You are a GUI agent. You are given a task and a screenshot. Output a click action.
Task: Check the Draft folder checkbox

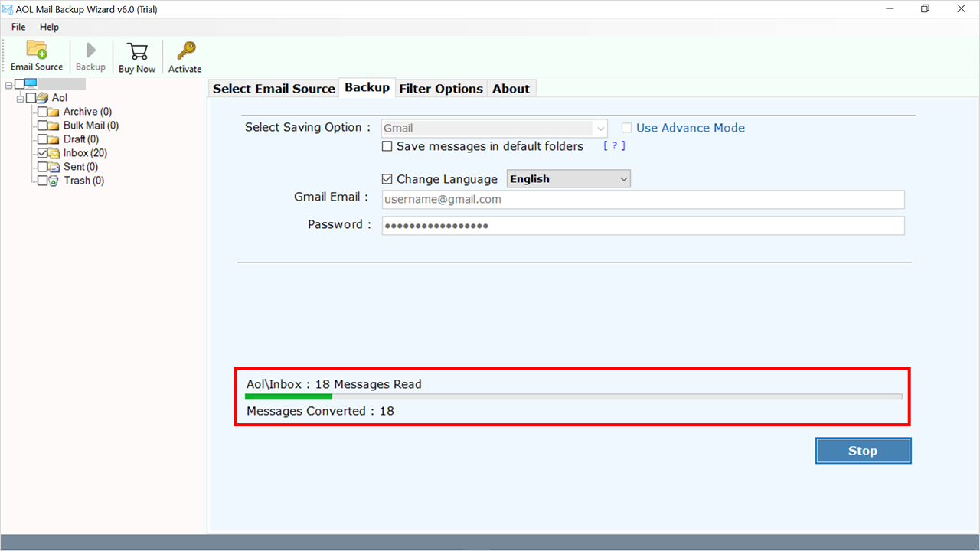pyautogui.click(x=42, y=139)
